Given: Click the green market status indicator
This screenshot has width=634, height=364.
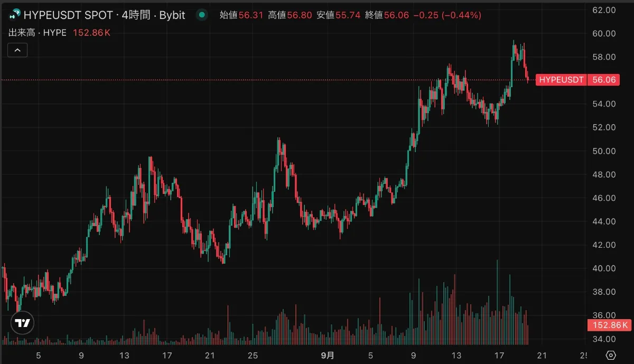Looking at the screenshot, I should pos(202,15).
